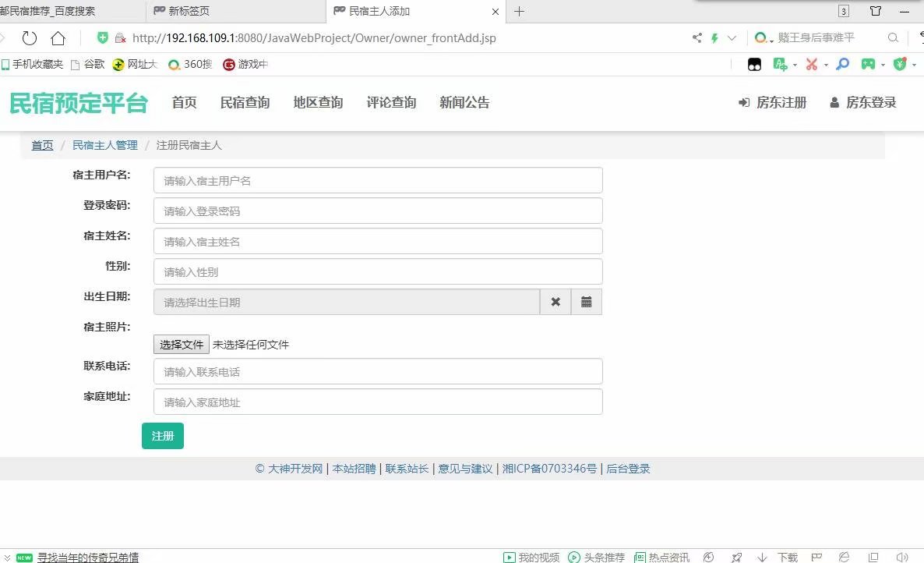Screen dimensions: 924x563
Task: Click 房东登录 link
Action: coord(862,103)
